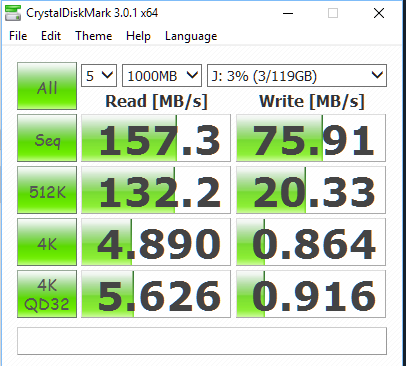Open the Help menu
The image size is (406, 366).
click(x=138, y=36)
